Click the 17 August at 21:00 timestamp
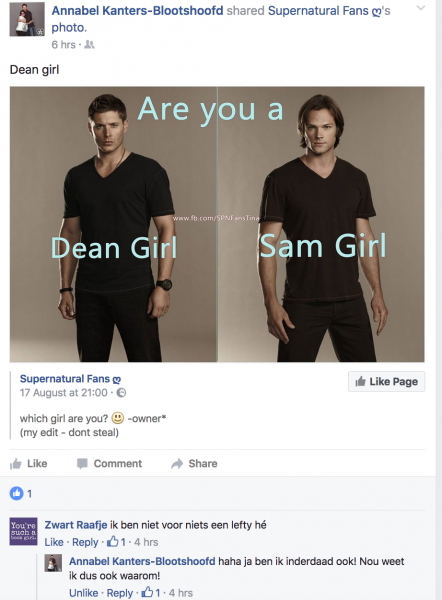Screen dimensions: 442x600 (64, 393)
